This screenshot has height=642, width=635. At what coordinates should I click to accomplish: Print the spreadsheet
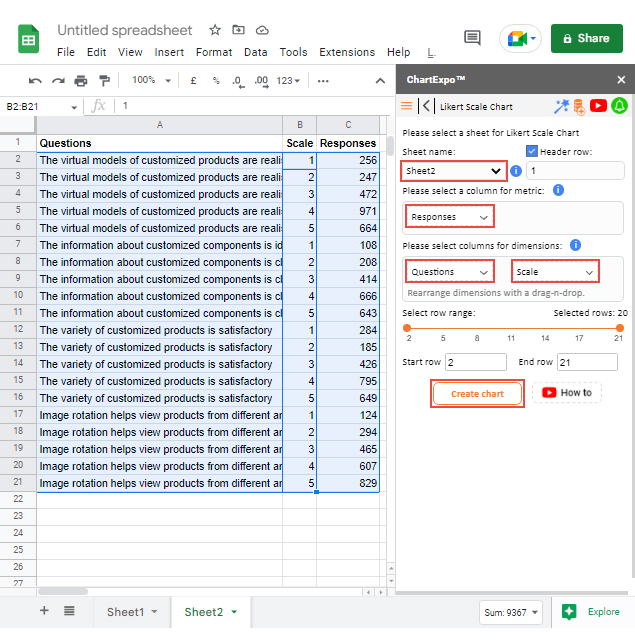coord(81,81)
